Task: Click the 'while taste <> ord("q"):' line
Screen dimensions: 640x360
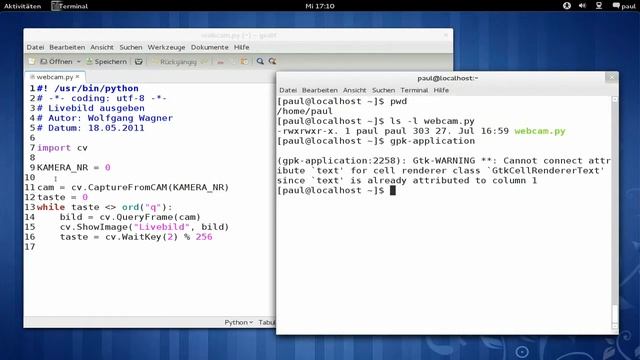Action: pos(104,207)
